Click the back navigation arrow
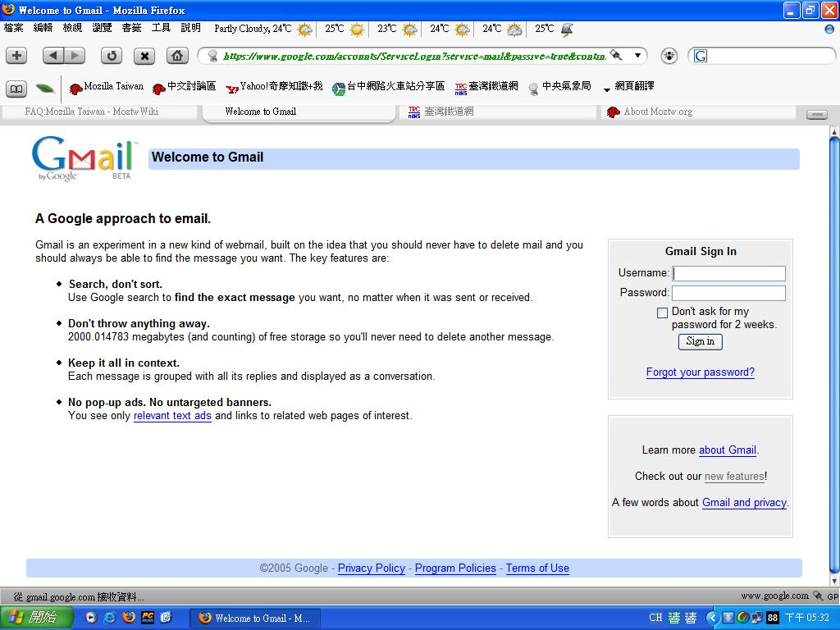Screen dimensions: 840x630 [53, 56]
